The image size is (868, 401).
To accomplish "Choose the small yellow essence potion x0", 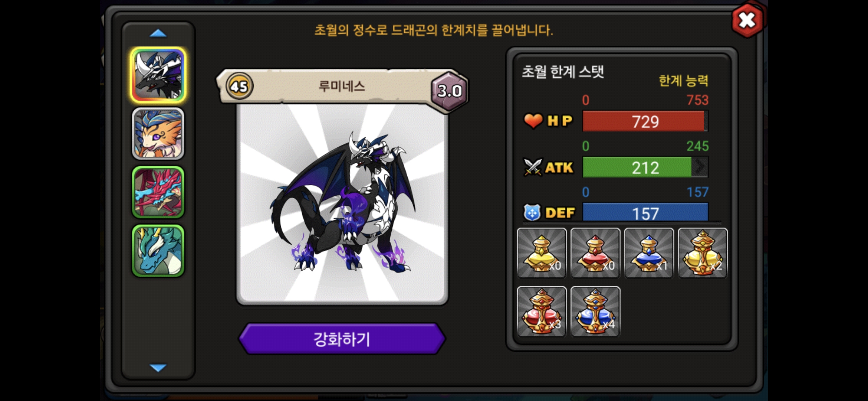I will point(542,253).
